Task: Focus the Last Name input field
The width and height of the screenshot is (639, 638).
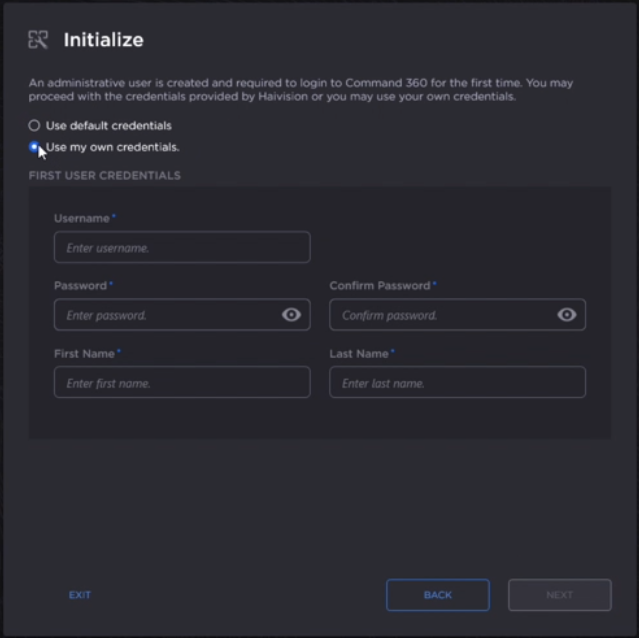Action: point(458,383)
